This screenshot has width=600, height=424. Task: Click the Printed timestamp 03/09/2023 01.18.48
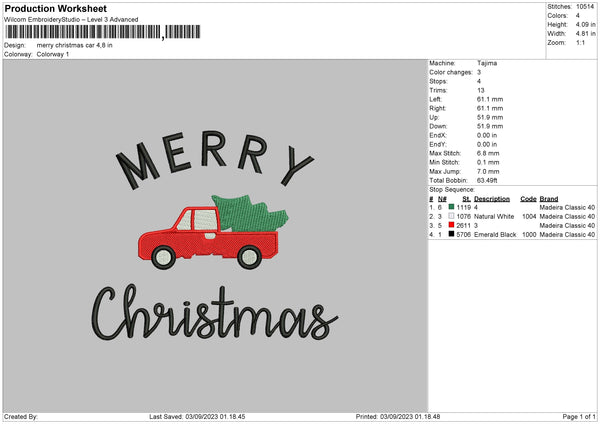coord(410,416)
